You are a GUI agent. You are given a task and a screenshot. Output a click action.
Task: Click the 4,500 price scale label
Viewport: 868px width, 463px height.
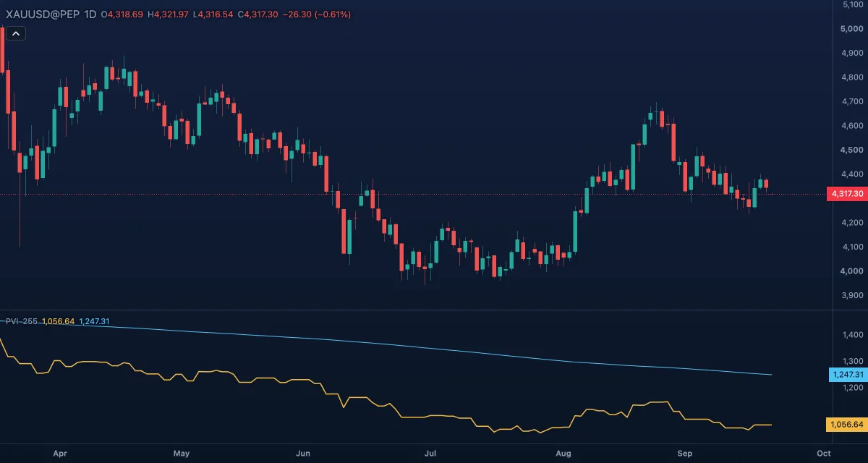coord(853,150)
